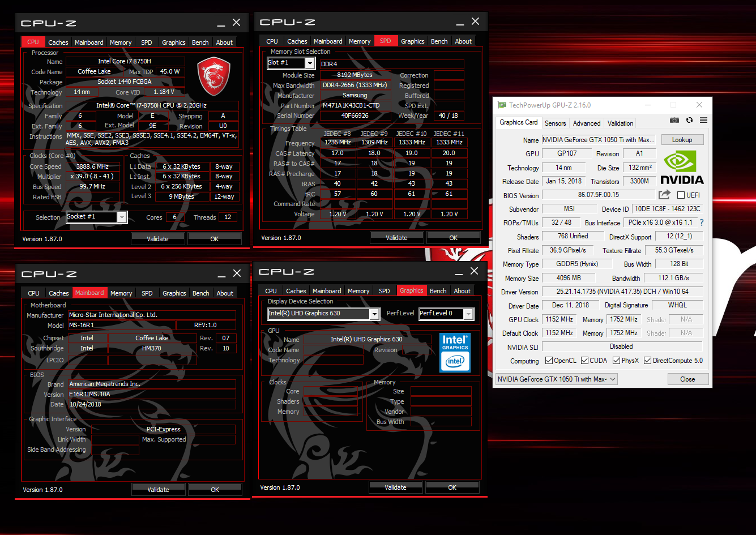Click the motherboard model MS-16R1 field
The height and width of the screenshot is (535, 756).
point(121,326)
